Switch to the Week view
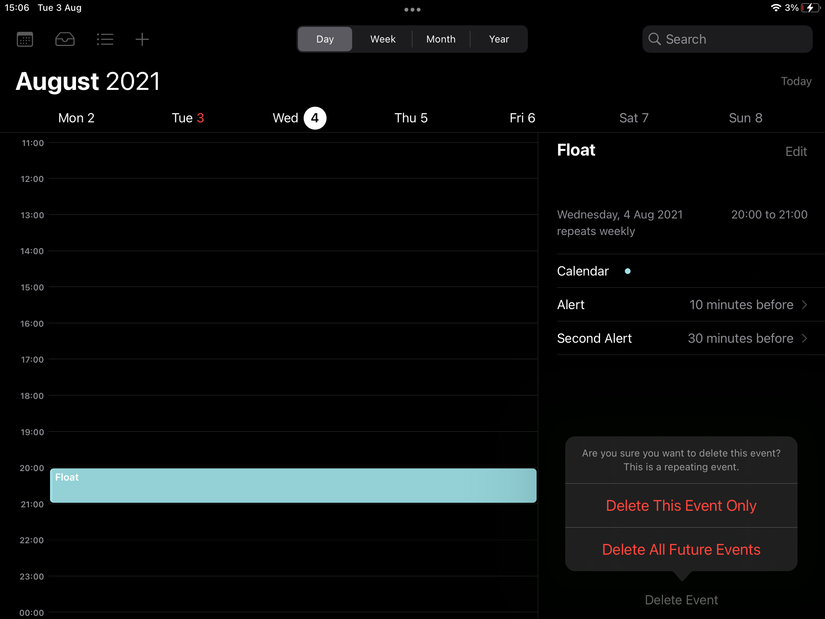 (383, 39)
